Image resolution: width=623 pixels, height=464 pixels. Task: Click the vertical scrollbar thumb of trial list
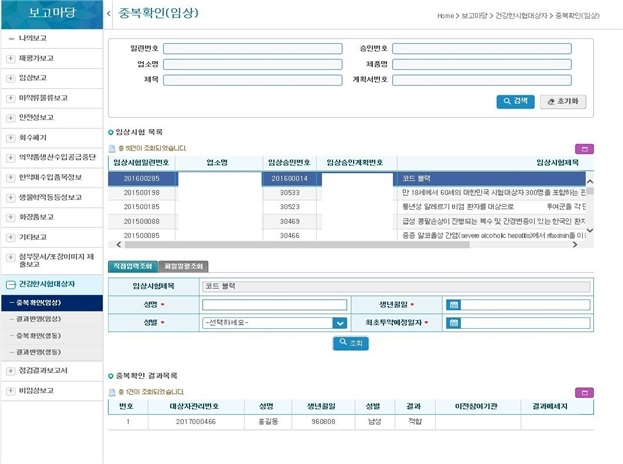590,191
